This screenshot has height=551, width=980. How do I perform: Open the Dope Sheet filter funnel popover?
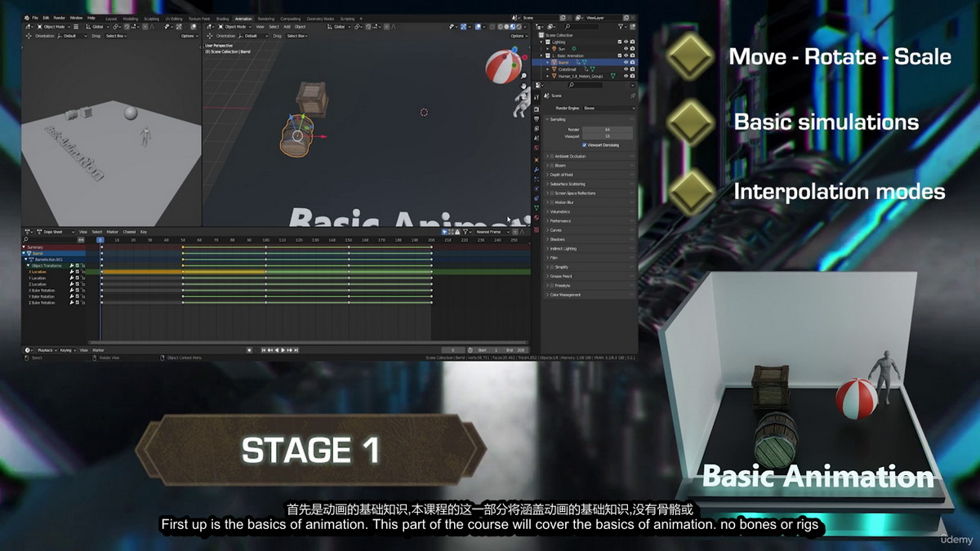click(466, 232)
